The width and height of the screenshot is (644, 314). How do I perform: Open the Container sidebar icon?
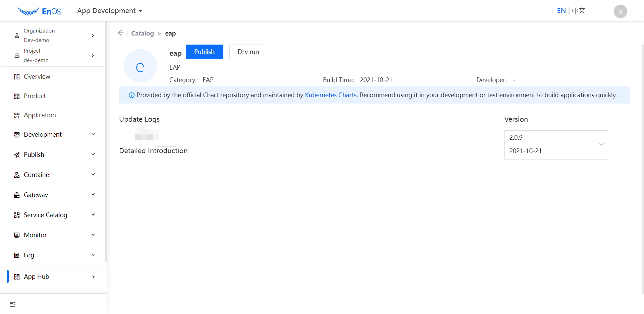click(x=17, y=175)
